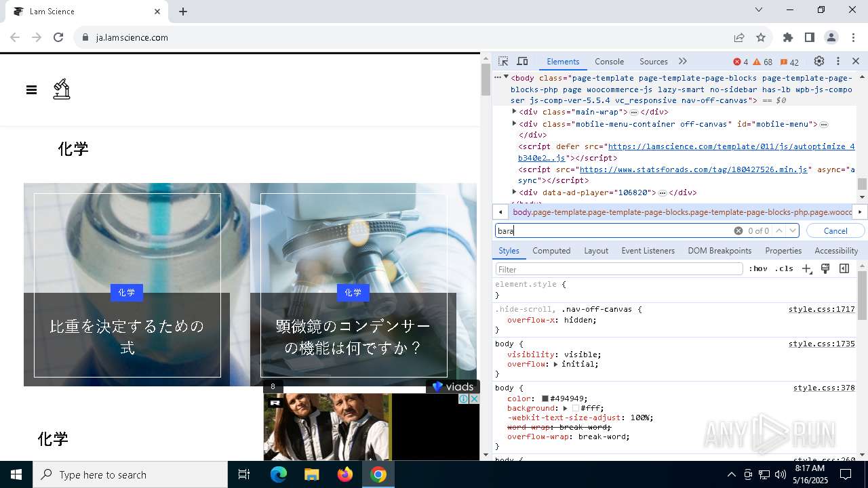Image resolution: width=868 pixels, height=488 pixels.
Task: Click the styles Filter input
Action: tap(618, 269)
